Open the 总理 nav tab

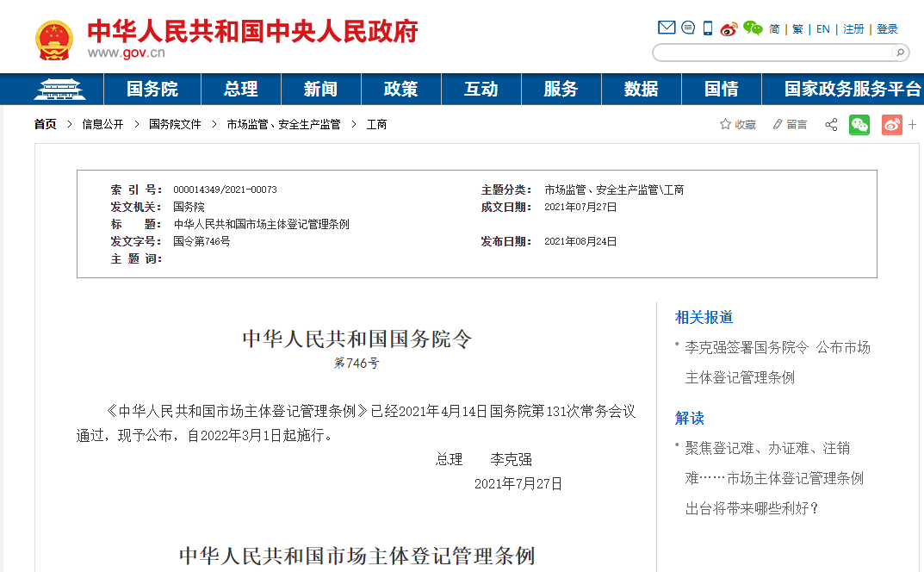241,89
